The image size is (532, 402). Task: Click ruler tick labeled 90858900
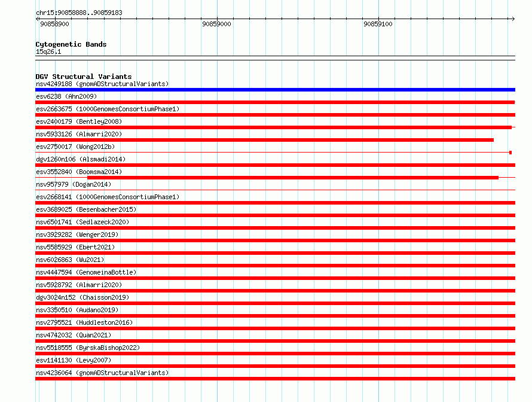click(54, 24)
